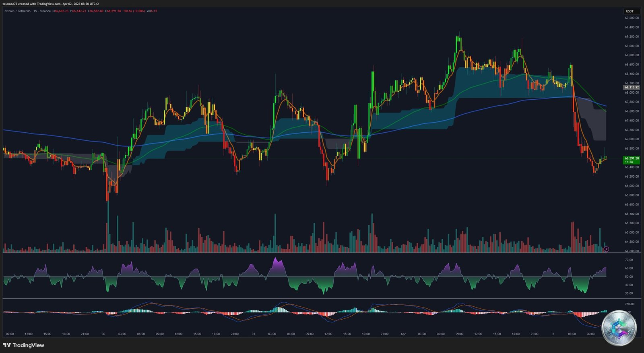Select the close value C66,591.58
Image resolution: width=644 pixels, height=353 pixels.
pos(113,11)
